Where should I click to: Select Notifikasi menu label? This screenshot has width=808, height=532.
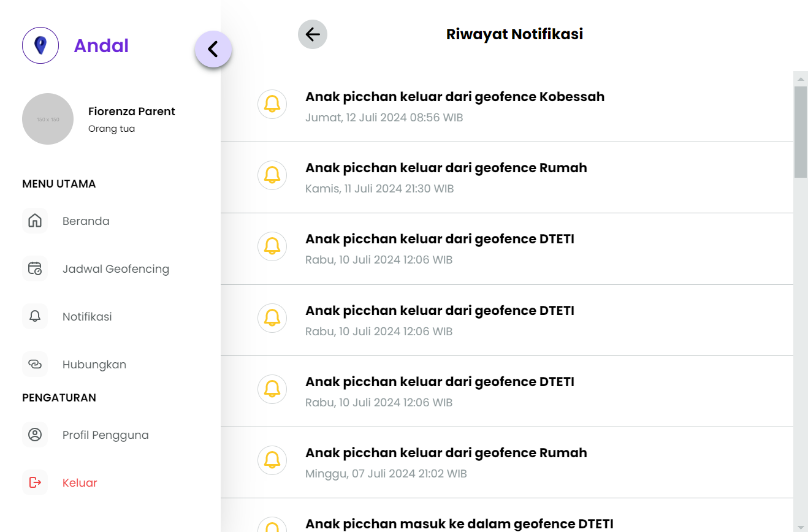[x=87, y=317]
